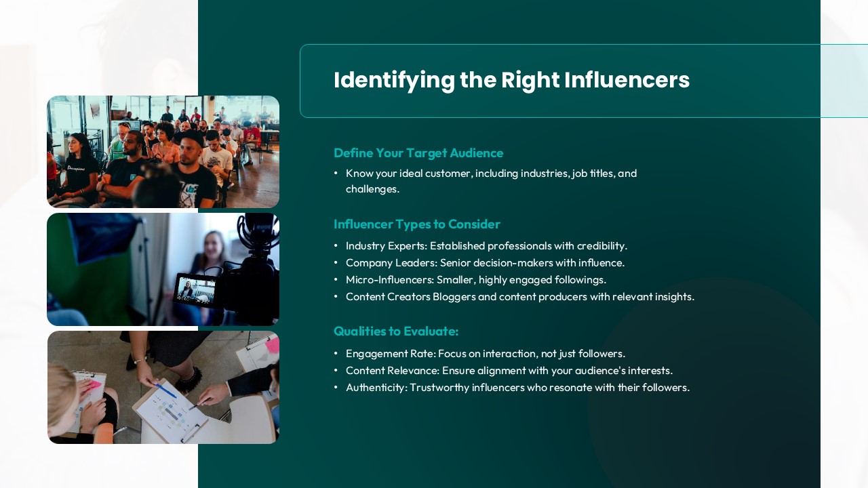Select the 'Qualities to Evaluate:' heading
868x488 pixels.
[x=396, y=331]
